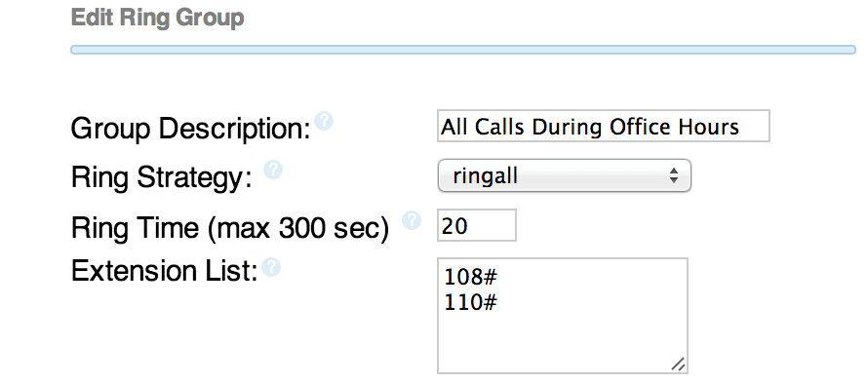Click the blue horizontal bar under heading
Viewport: 868px width, 384px height.
pos(463,50)
